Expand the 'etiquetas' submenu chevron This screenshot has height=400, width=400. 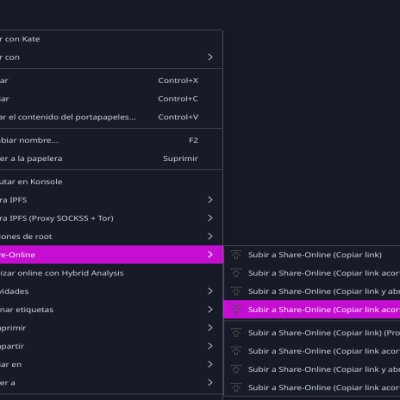[210, 310]
